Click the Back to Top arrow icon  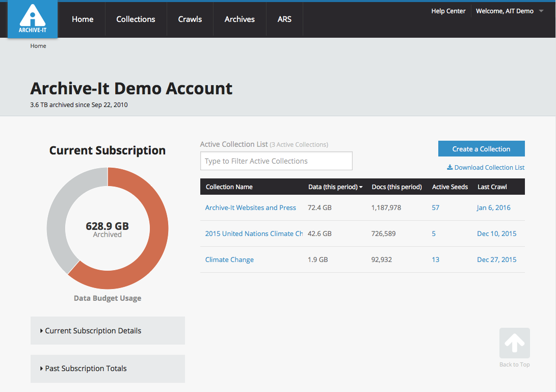tap(514, 343)
